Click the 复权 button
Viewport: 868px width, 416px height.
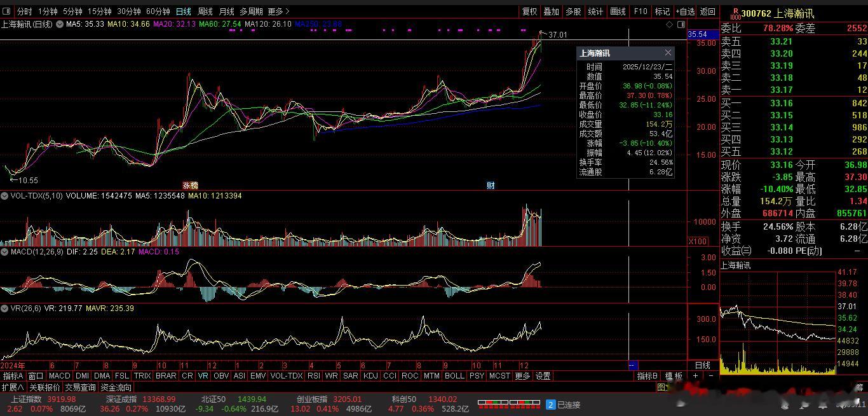click(x=529, y=11)
